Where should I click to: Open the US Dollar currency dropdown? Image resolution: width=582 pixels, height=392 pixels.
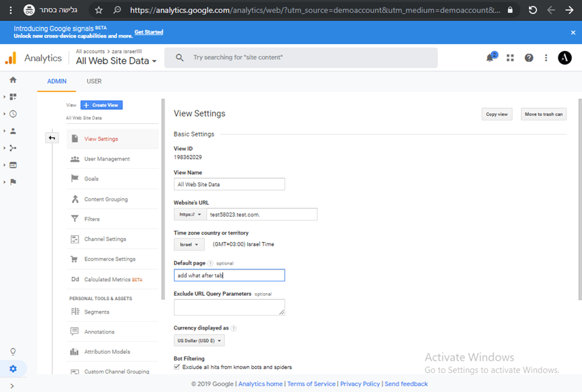(199, 341)
